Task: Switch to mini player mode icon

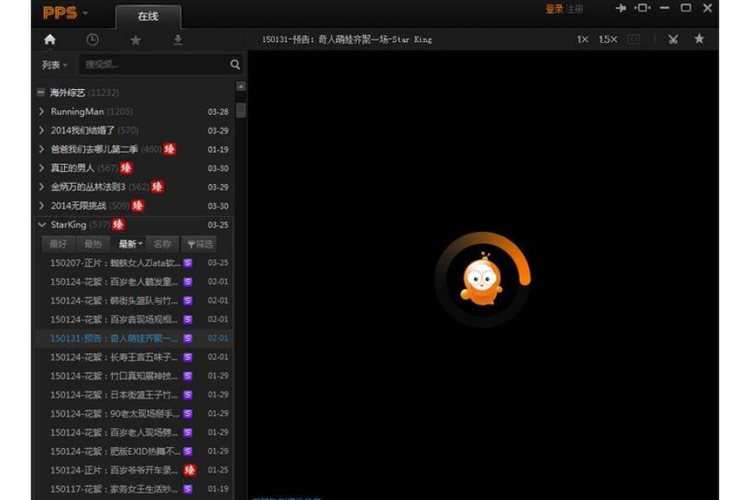Action: pos(642,9)
